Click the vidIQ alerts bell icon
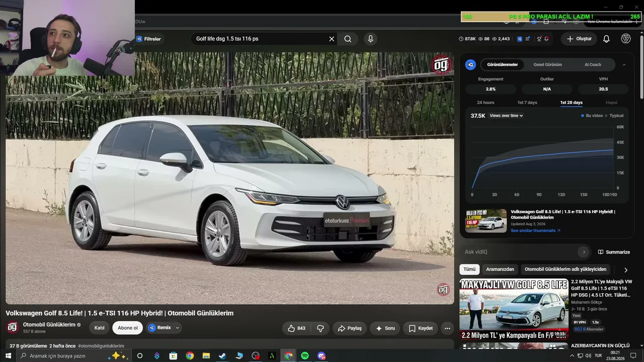Image resolution: width=644 pixels, height=362 pixels. (x=546, y=39)
